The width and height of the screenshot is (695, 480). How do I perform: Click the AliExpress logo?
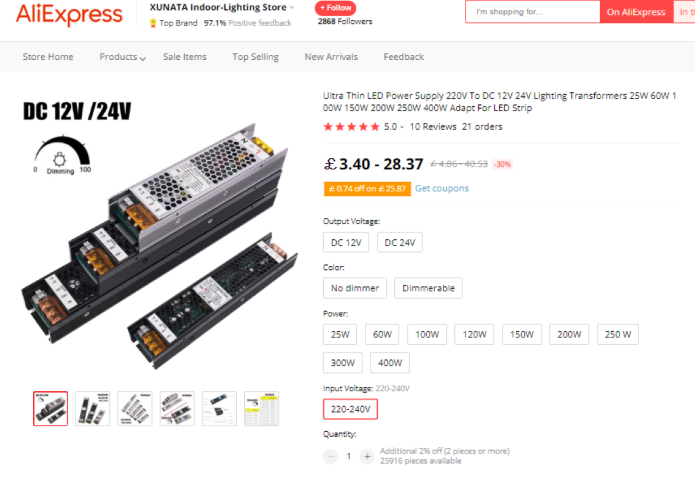pos(69,14)
